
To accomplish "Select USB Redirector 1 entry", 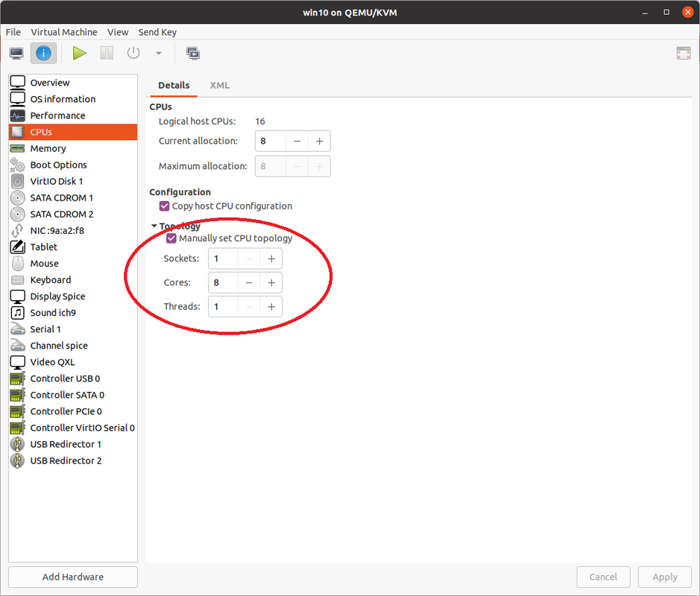I will click(73, 444).
